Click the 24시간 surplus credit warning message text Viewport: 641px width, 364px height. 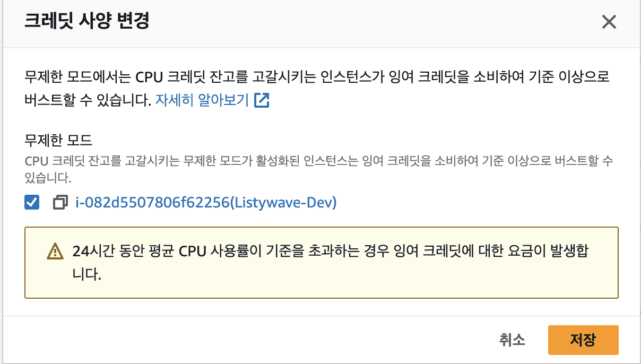pos(329,250)
